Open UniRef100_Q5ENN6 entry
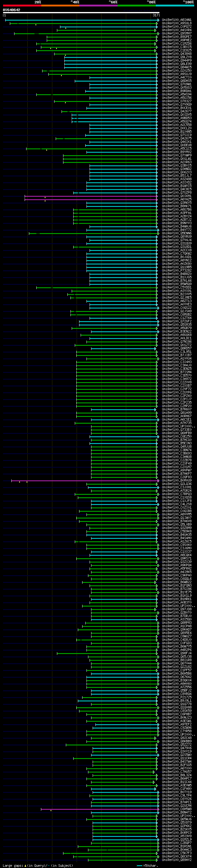 click(x=177, y=233)
